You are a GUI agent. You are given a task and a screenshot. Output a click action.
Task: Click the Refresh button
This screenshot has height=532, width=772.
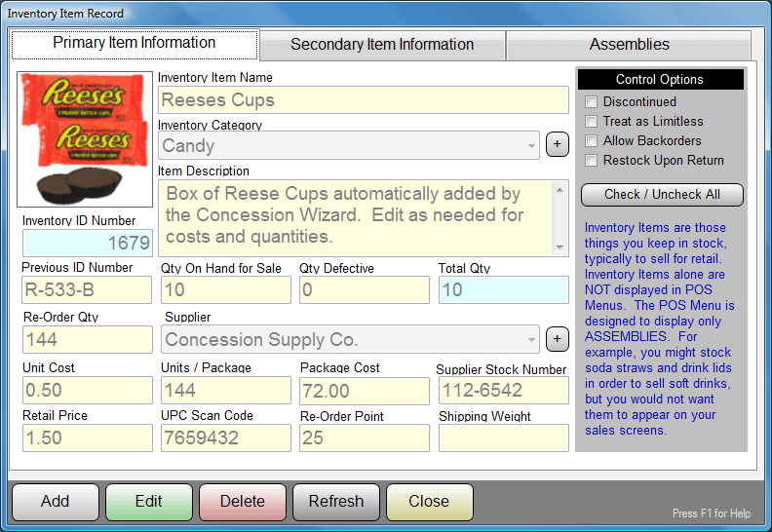(335, 502)
